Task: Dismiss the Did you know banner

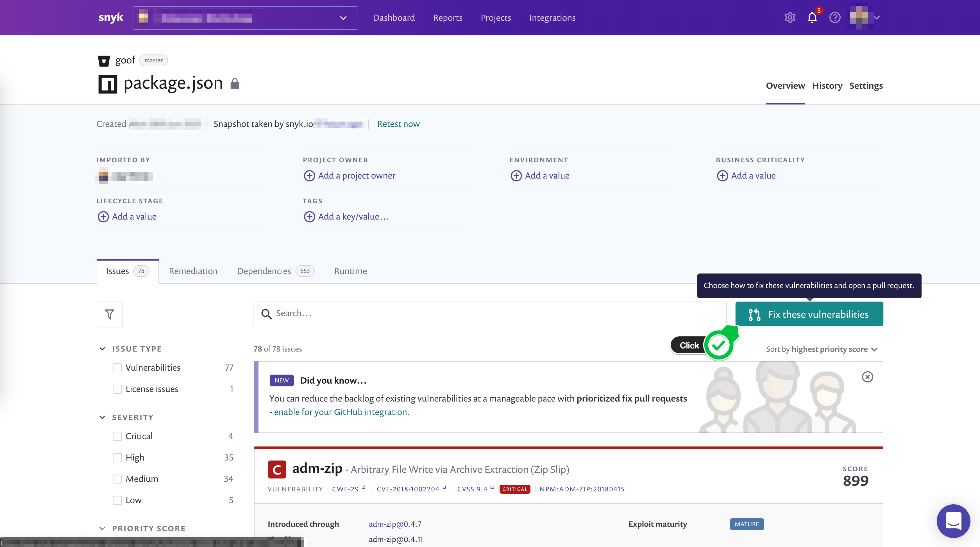Action: pyautogui.click(x=867, y=377)
